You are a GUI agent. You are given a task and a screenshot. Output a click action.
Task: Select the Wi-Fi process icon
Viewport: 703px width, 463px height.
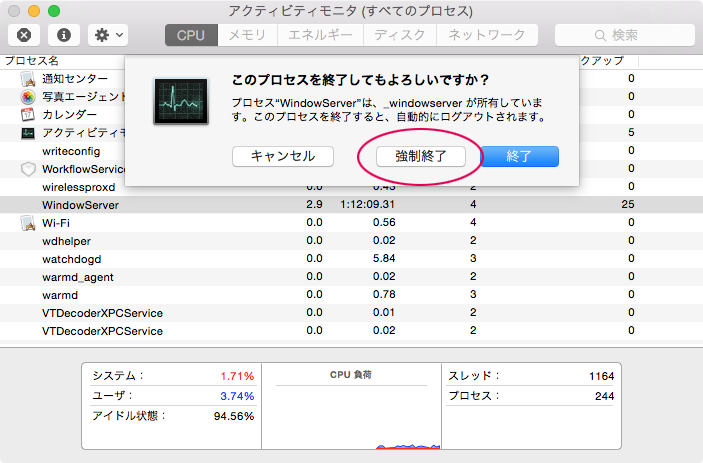tap(28, 223)
